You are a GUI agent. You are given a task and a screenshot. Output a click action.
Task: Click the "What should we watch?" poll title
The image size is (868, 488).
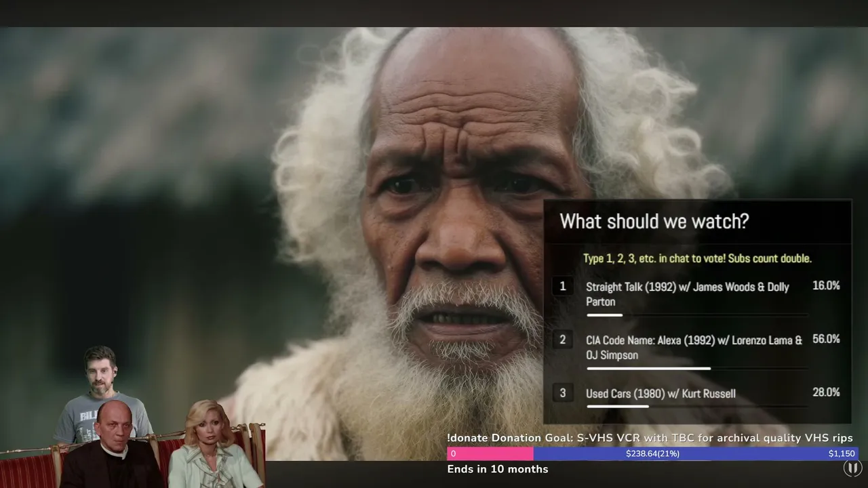point(654,221)
